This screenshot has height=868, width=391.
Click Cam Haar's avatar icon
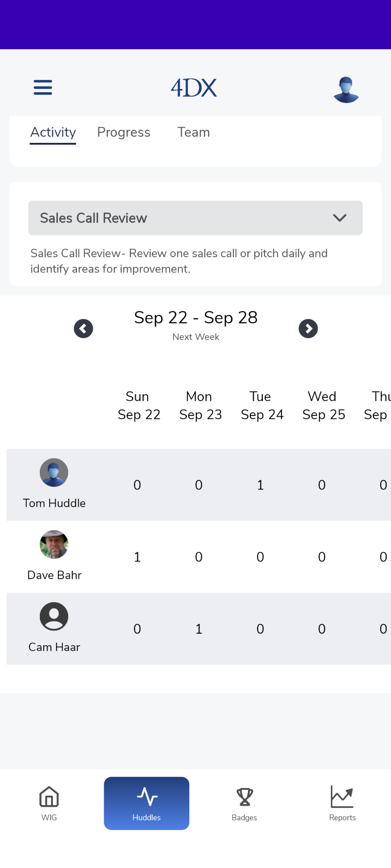[x=54, y=616]
